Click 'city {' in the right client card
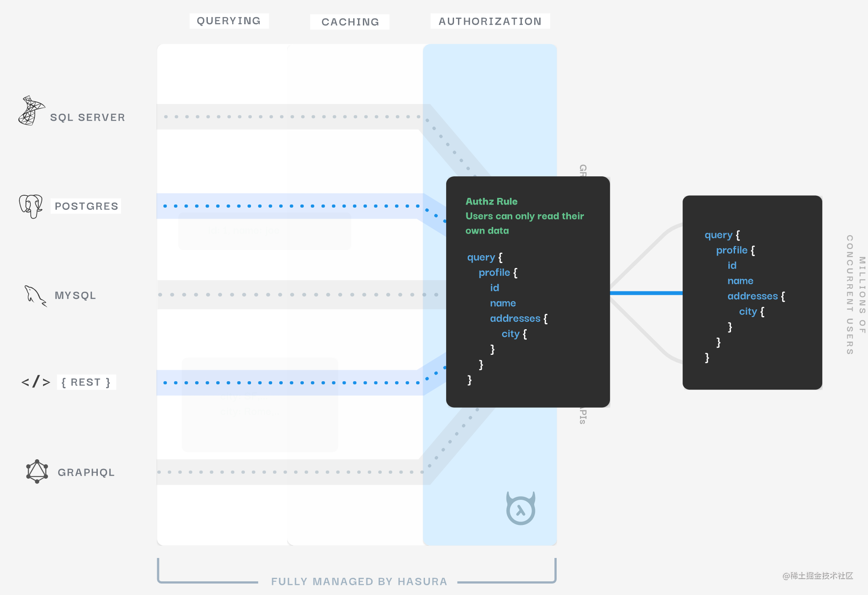The image size is (868, 595). click(x=752, y=311)
